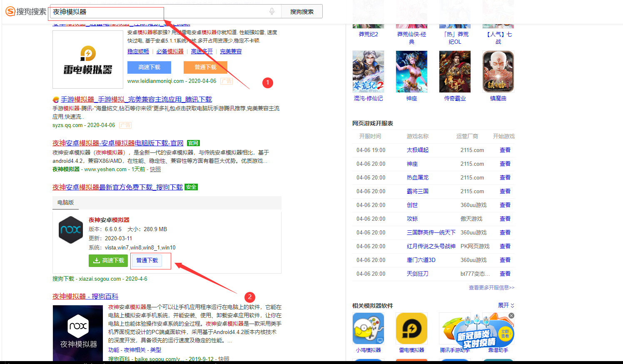
Task: Open the 雷电模拟器 text link in related software
Action: (x=411, y=350)
